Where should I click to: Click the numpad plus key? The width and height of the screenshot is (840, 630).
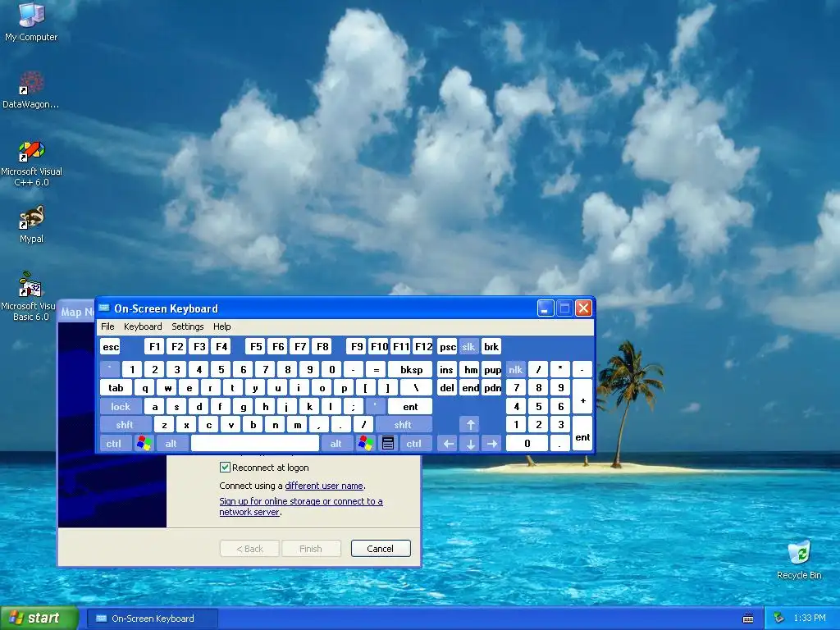click(583, 397)
